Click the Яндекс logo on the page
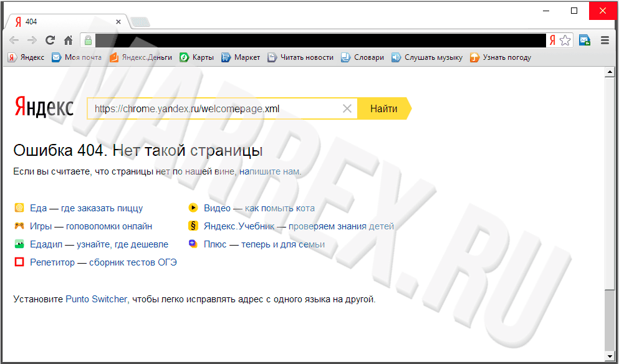 pos(44,108)
